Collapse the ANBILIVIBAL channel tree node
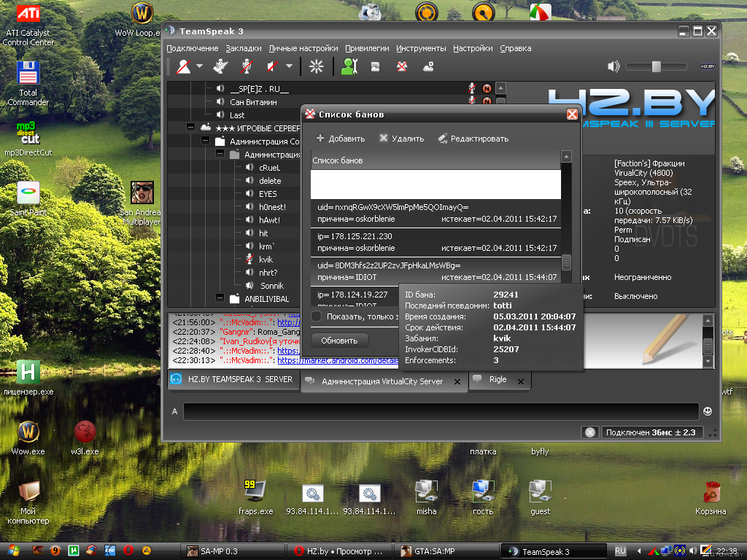Screen dimensions: 747x560 219,298
